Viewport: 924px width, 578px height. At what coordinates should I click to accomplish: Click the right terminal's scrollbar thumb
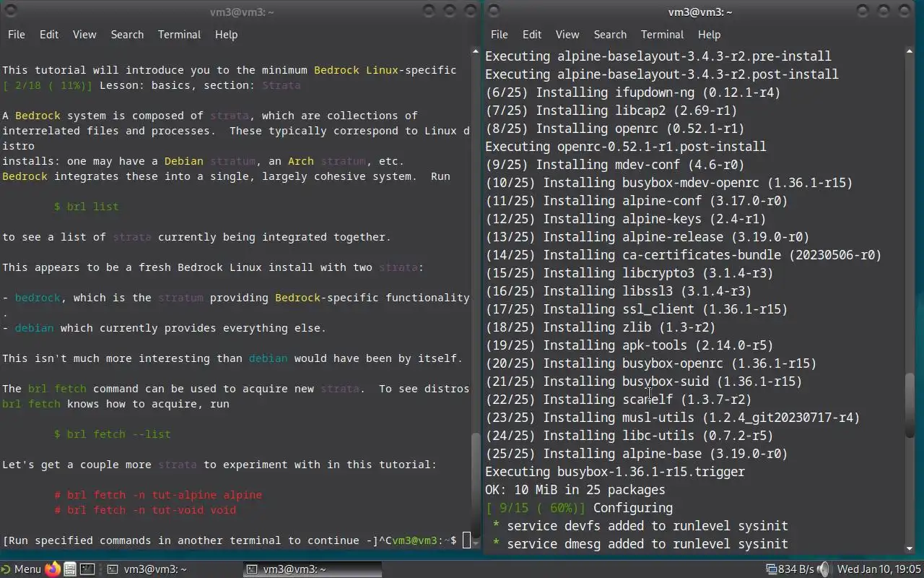(910, 405)
